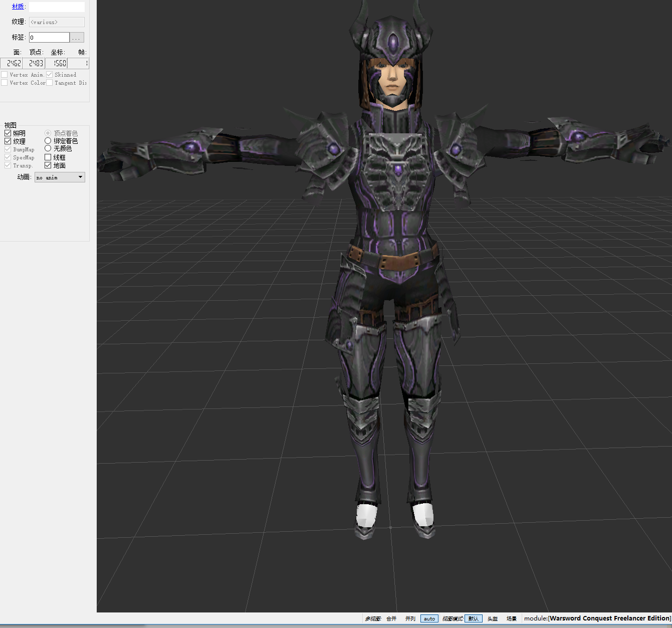Click the 面 face count value 2462

(12, 63)
